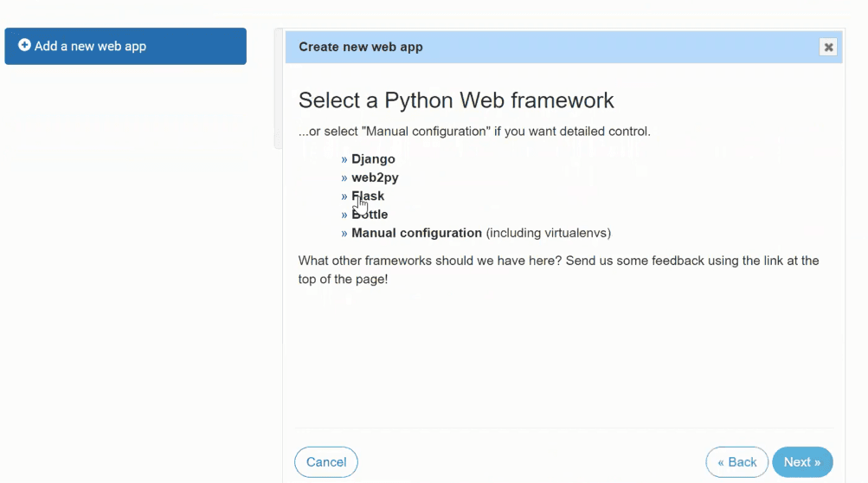The width and height of the screenshot is (868, 483).
Task: Close the Create new web app dialog
Action: point(828,47)
